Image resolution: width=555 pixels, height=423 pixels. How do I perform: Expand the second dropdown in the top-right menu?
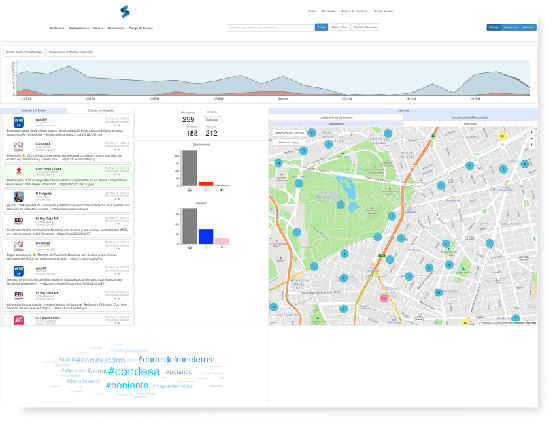[x=329, y=11]
